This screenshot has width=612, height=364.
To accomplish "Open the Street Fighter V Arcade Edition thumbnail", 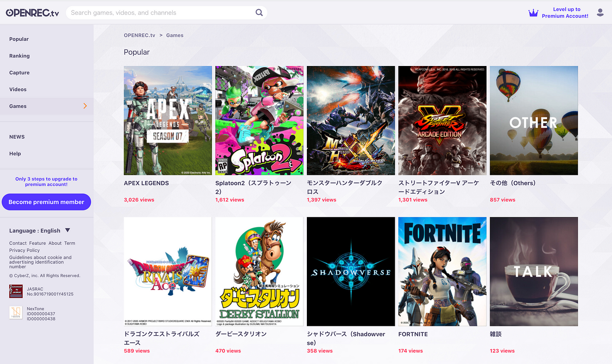I will point(442,121).
